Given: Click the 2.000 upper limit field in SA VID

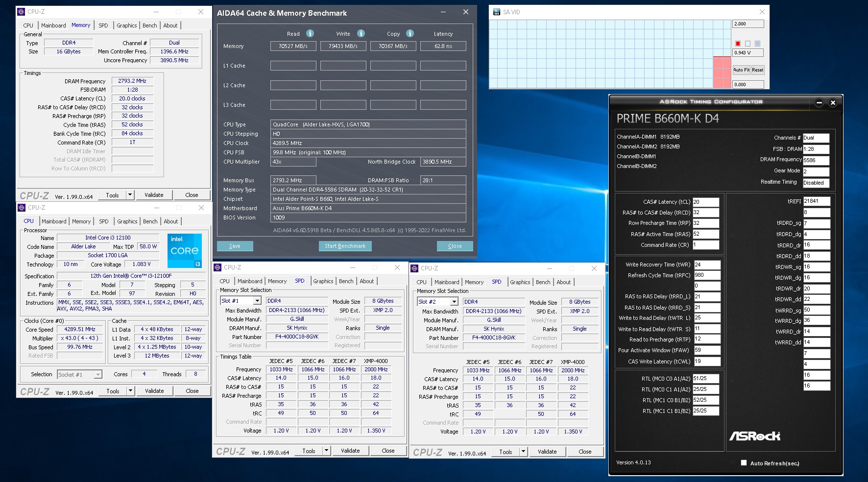Looking at the screenshot, I should pos(748,24).
